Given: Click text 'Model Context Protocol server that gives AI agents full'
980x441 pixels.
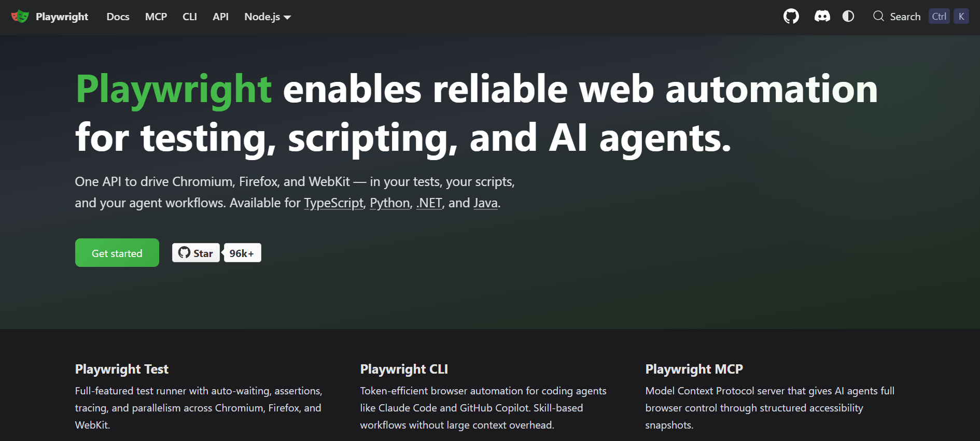Looking at the screenshot, I should point(770,391).
